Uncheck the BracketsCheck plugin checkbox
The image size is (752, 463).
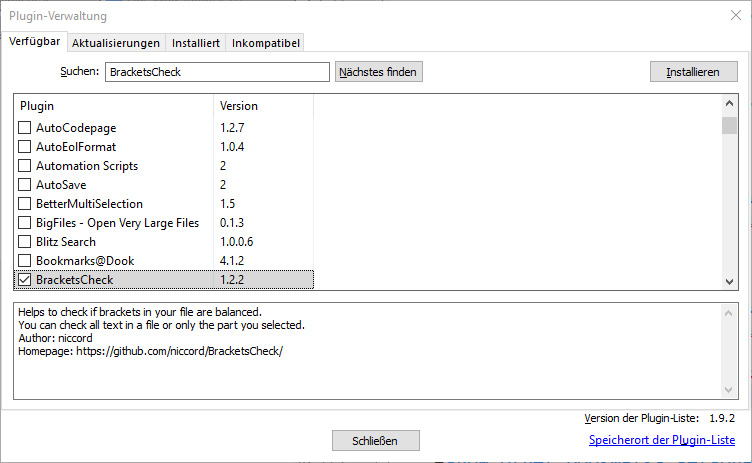(x=24, y=280)
